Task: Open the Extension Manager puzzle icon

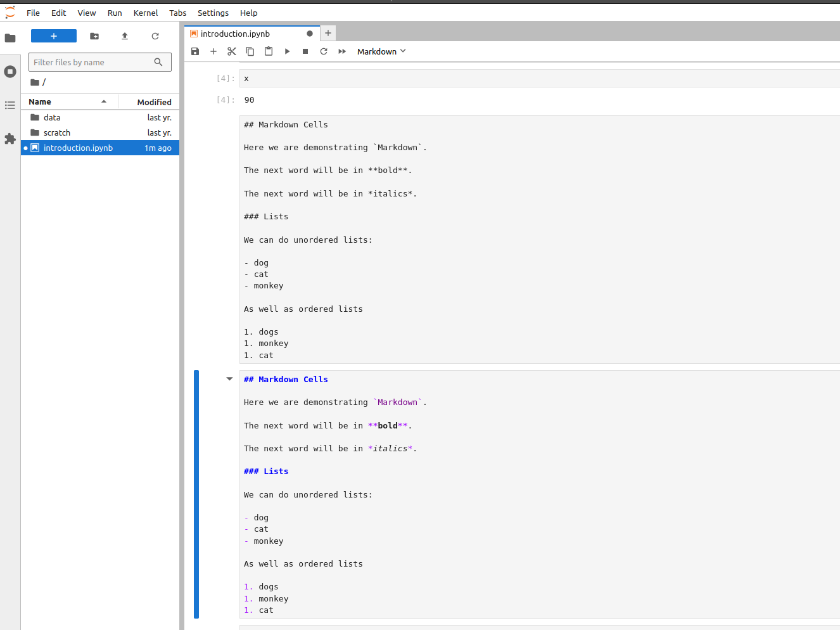Action: tap(10, 139)
